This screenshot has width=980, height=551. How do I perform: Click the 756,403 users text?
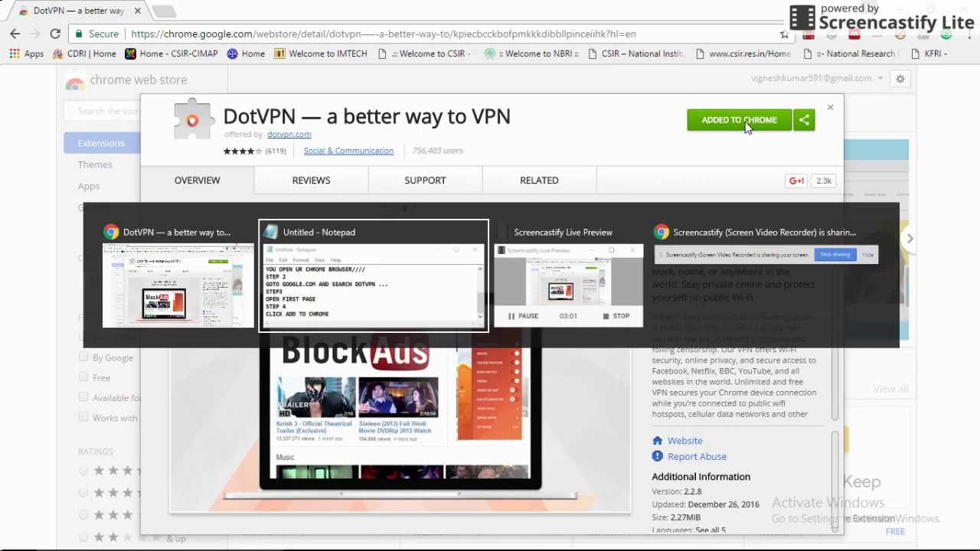click(437, 151)
